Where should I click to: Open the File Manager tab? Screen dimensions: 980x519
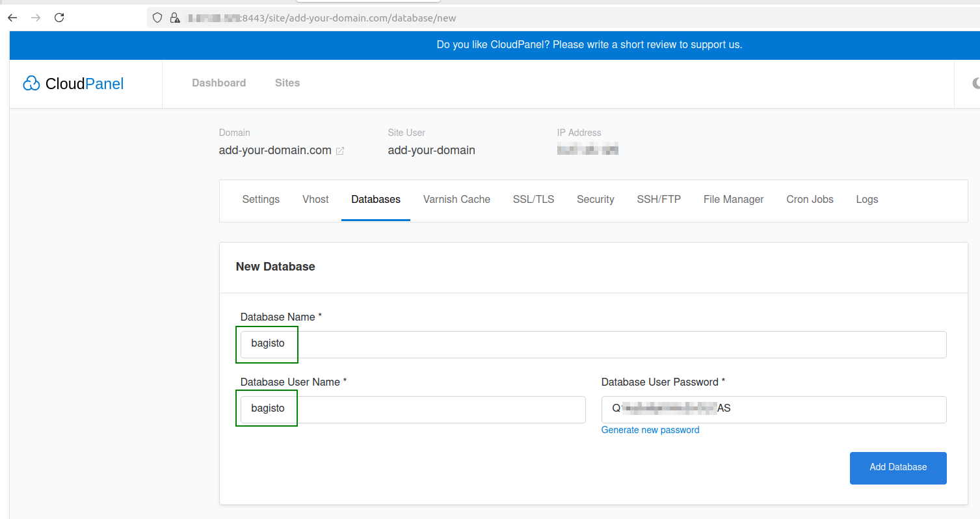(x=734, y=200)
